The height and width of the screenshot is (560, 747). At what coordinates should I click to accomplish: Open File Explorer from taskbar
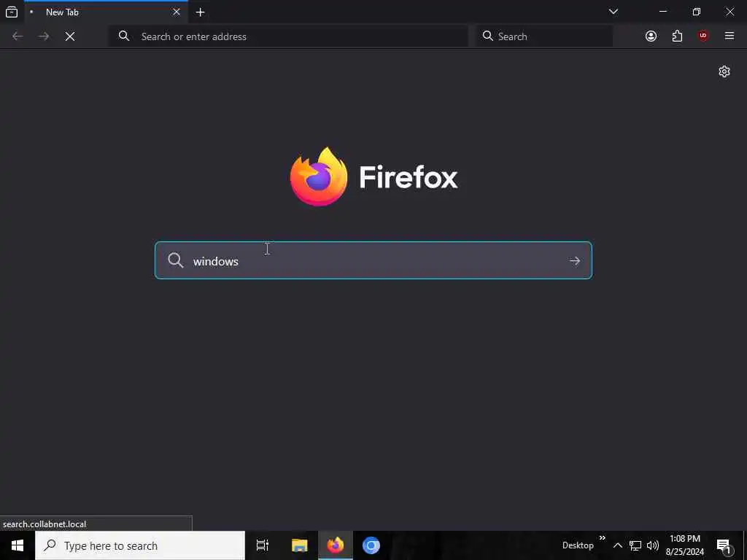(x=299, y=545)
